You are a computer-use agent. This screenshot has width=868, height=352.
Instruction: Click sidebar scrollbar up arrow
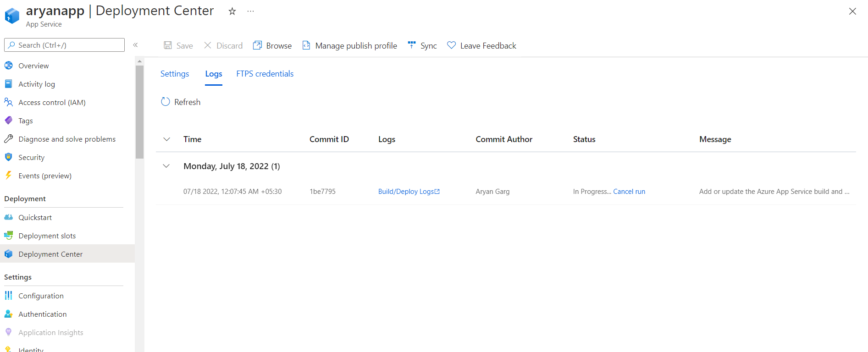140,61
